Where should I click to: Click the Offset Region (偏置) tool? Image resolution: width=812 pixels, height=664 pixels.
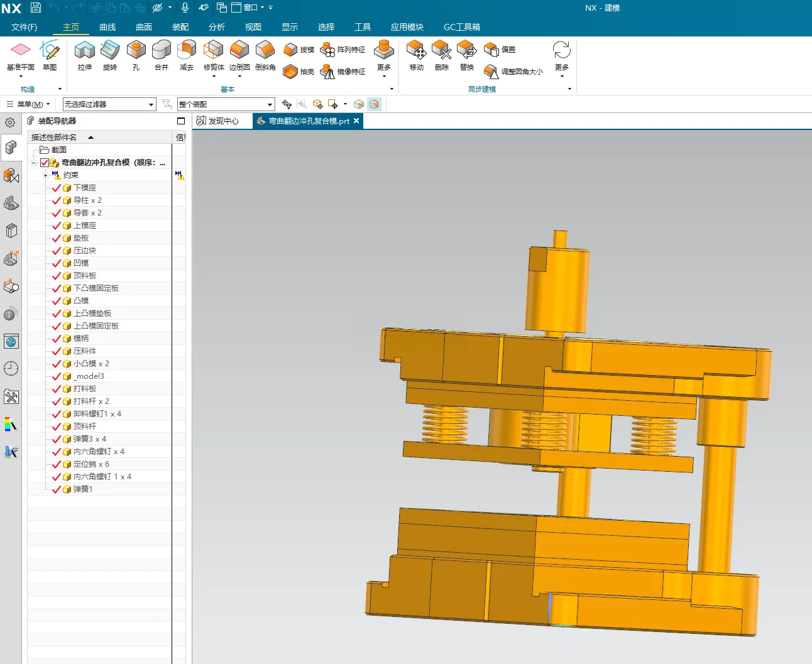[x=500, y=50]
